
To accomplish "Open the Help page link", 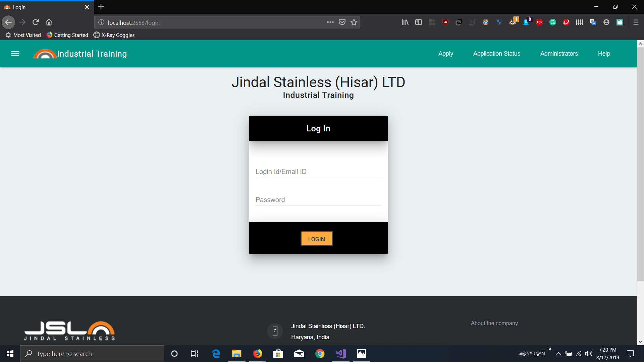I will pyautogui.click(x=604, y=54).
